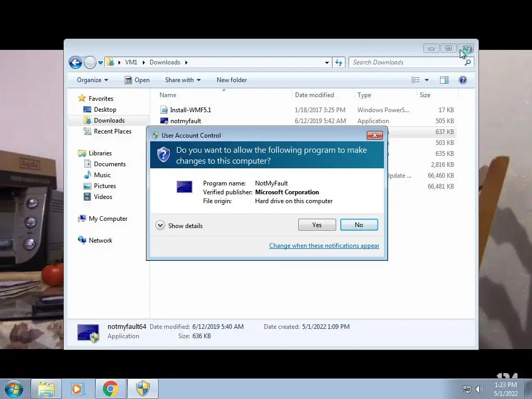Click Yes in User Account Control
The image size is (532, 399).
317,224
